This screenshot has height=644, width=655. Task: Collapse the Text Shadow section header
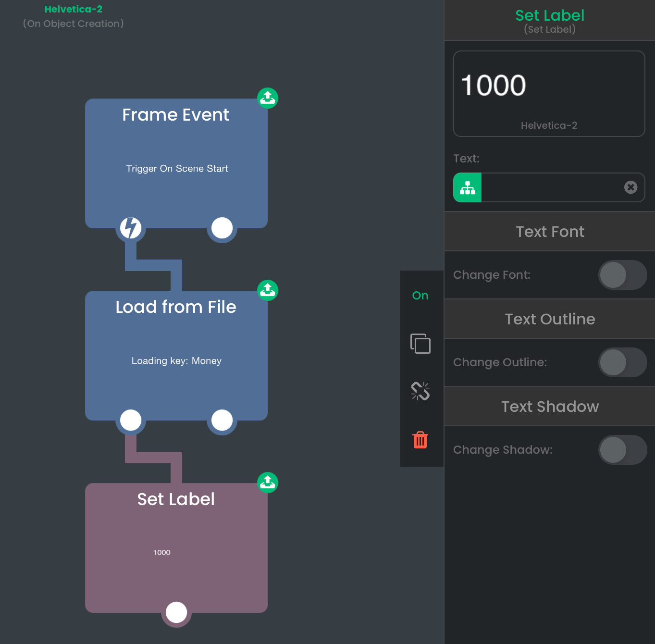[550, 407]
